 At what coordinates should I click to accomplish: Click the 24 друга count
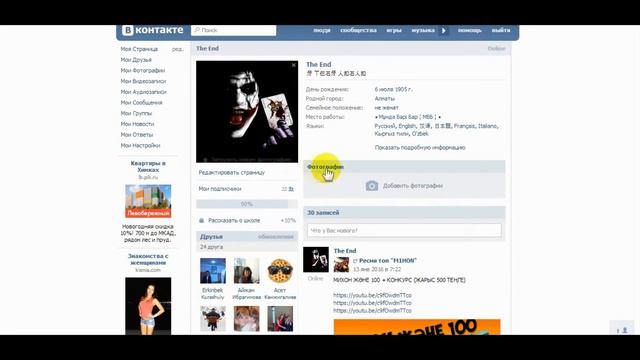coord(211,247)
